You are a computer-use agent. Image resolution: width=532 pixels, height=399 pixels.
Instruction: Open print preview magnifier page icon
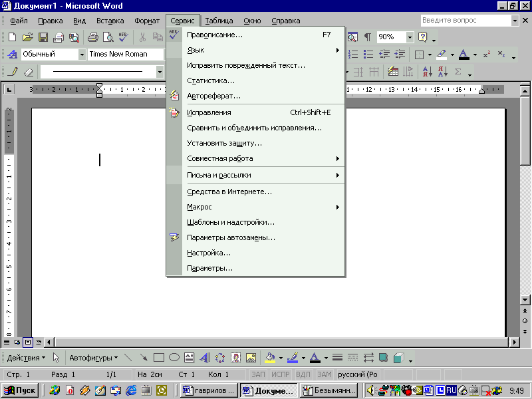click(x=108, y=37)
